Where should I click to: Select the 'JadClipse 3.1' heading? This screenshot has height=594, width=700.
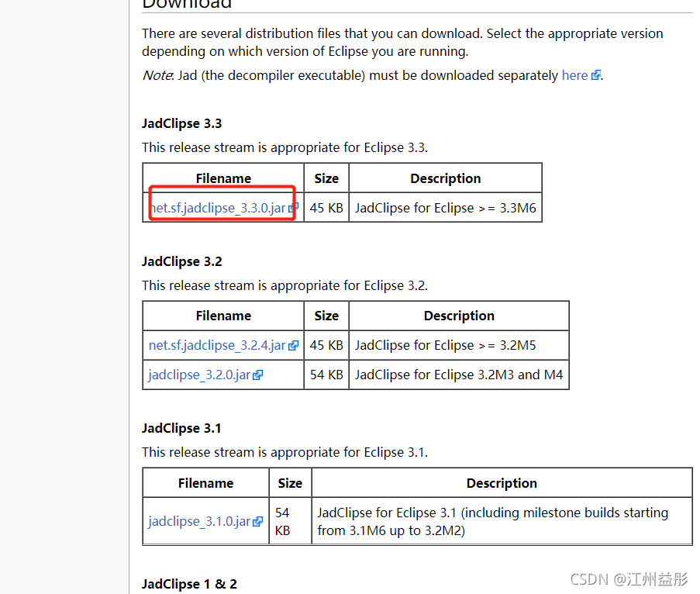(x=181, y=428)
